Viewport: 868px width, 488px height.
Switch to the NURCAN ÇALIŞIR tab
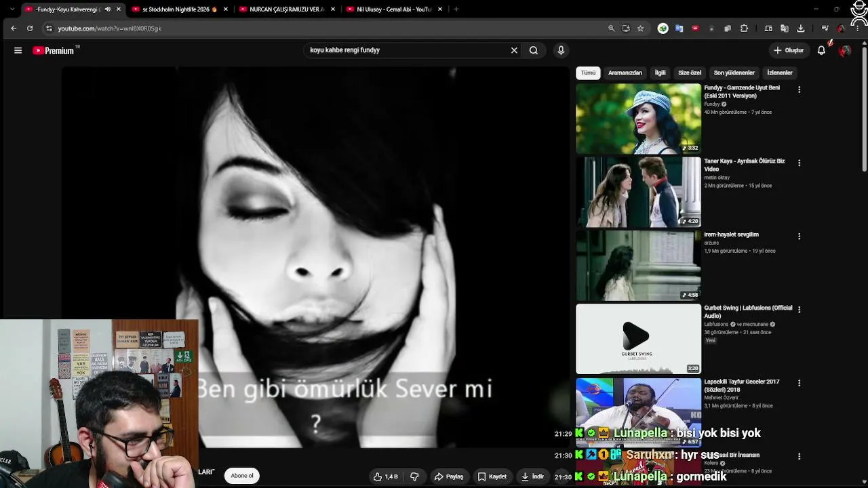pyautogui.click(x=282, y=9)
